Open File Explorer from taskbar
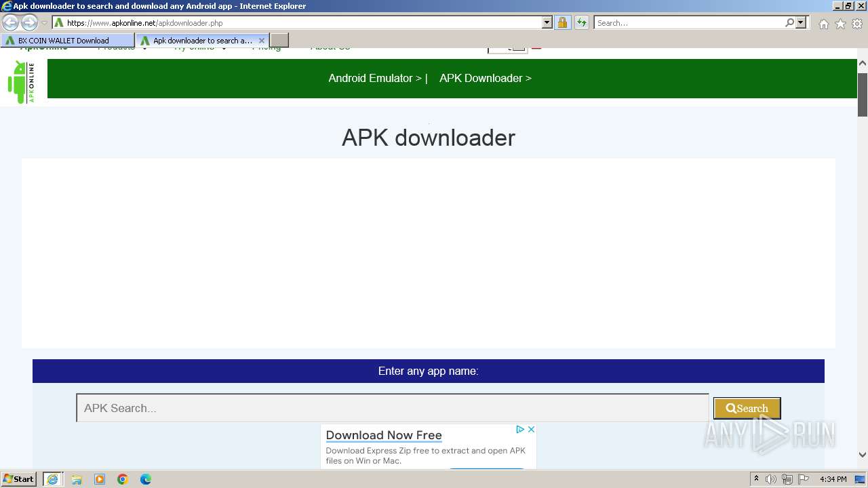868x488 pixels. coord(77,479)
